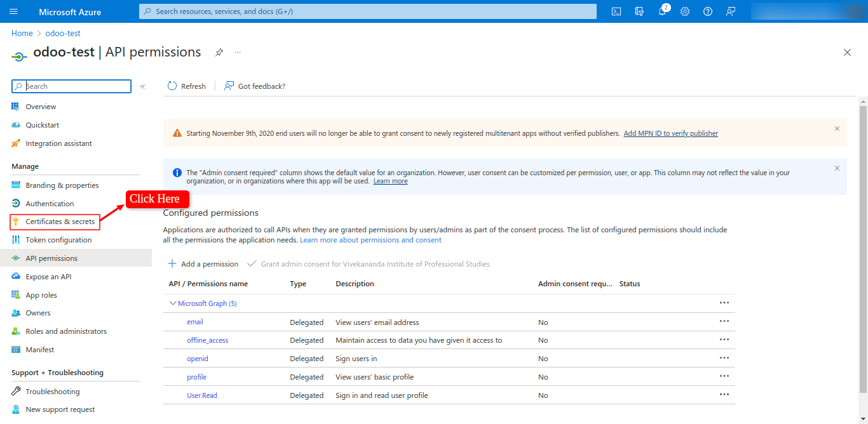Click Got feedback? in toolbar
This screenshot has height=424, width=868.
point(255,86)
